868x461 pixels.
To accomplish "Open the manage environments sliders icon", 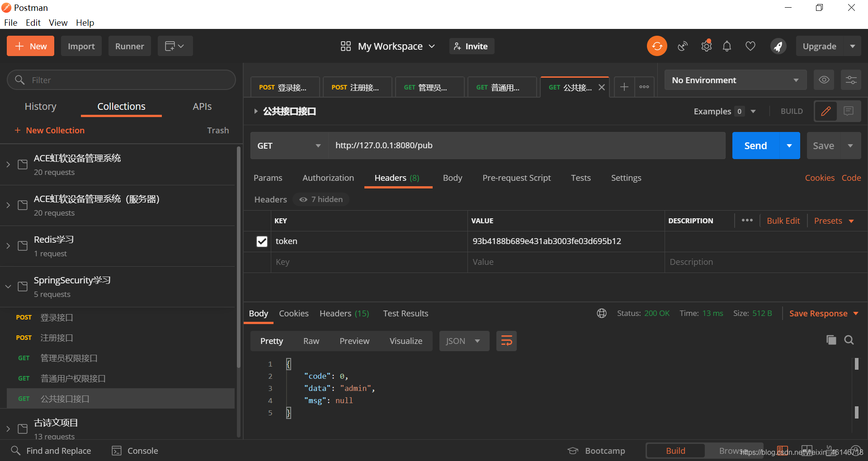I will [851, 80].
